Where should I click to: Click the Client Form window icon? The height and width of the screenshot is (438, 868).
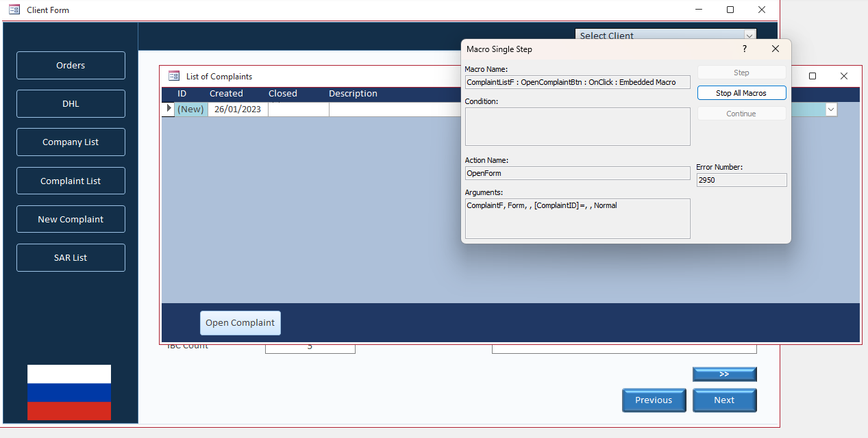(14, 10)
